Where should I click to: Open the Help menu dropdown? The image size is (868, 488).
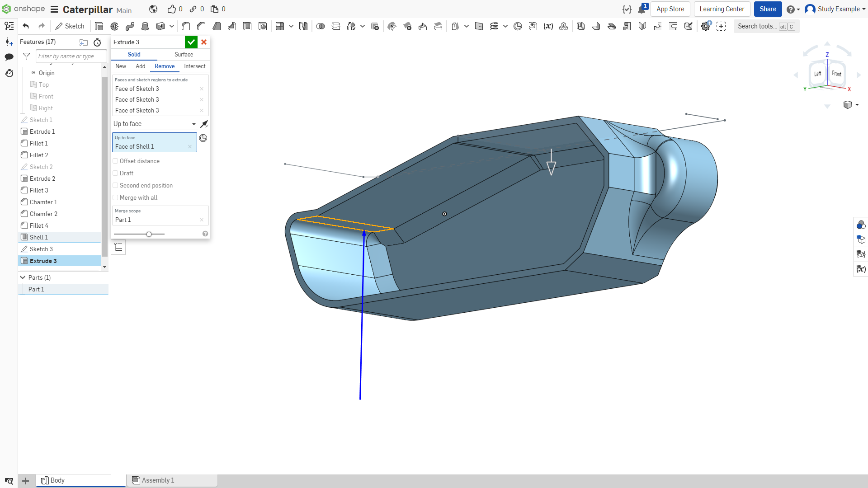tap(793, 9)
